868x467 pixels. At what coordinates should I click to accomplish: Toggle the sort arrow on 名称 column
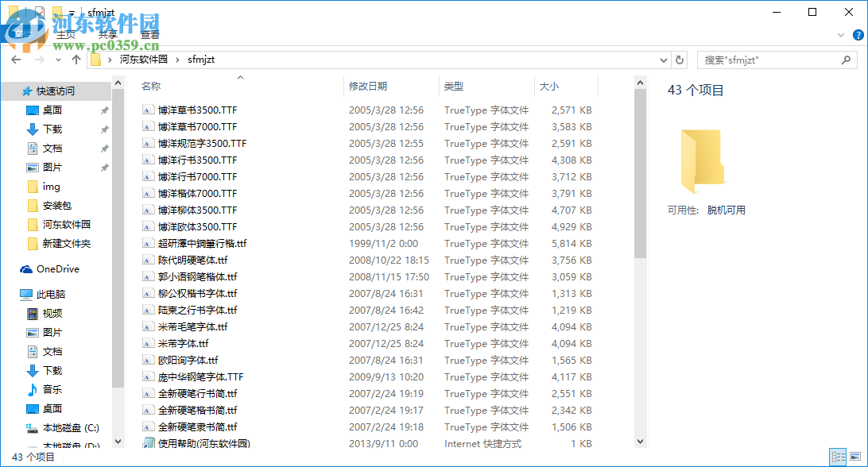coord(240,78)
